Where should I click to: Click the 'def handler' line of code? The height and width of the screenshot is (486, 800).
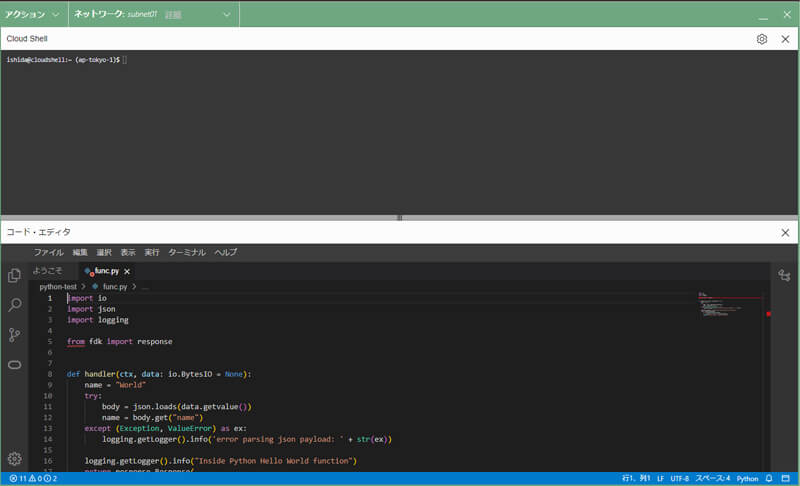(x=159, y=374)
